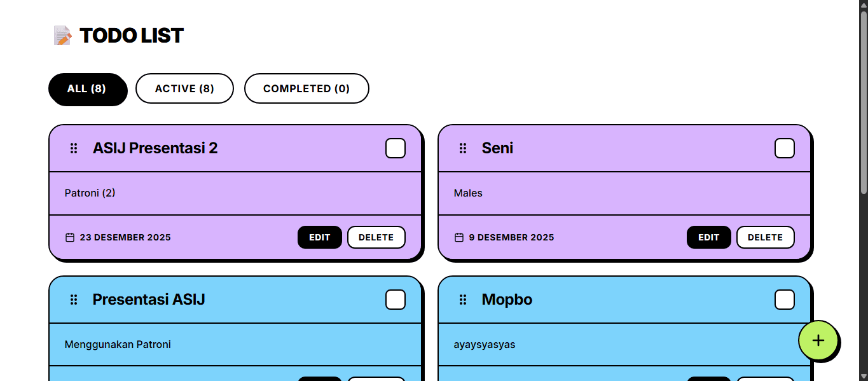Click the notepad icon beside TODO LIST
The image size is (868, 381).
[x=62, y=36]
